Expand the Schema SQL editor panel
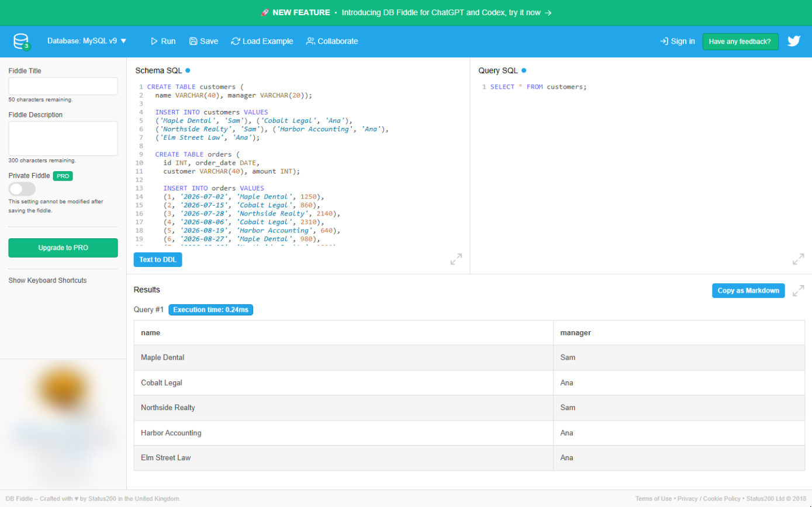The height and width of the screenshot is (507, 812). (456, 259)
